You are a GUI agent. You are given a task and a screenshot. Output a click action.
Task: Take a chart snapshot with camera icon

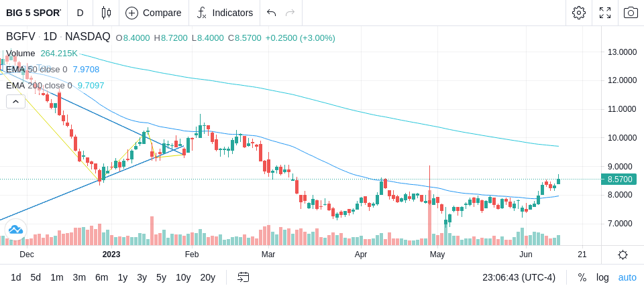point(631,13)
